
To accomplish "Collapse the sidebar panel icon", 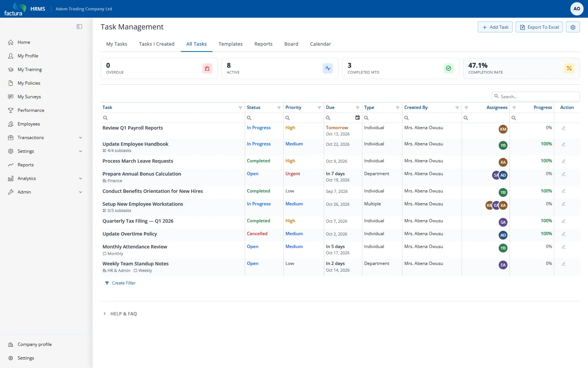I will pos(79,26).
